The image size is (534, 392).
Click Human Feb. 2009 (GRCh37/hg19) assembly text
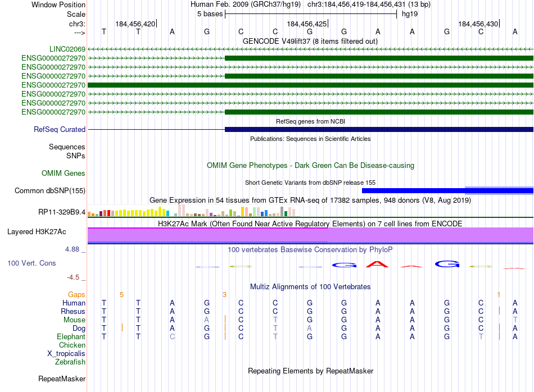pos(246,4)
